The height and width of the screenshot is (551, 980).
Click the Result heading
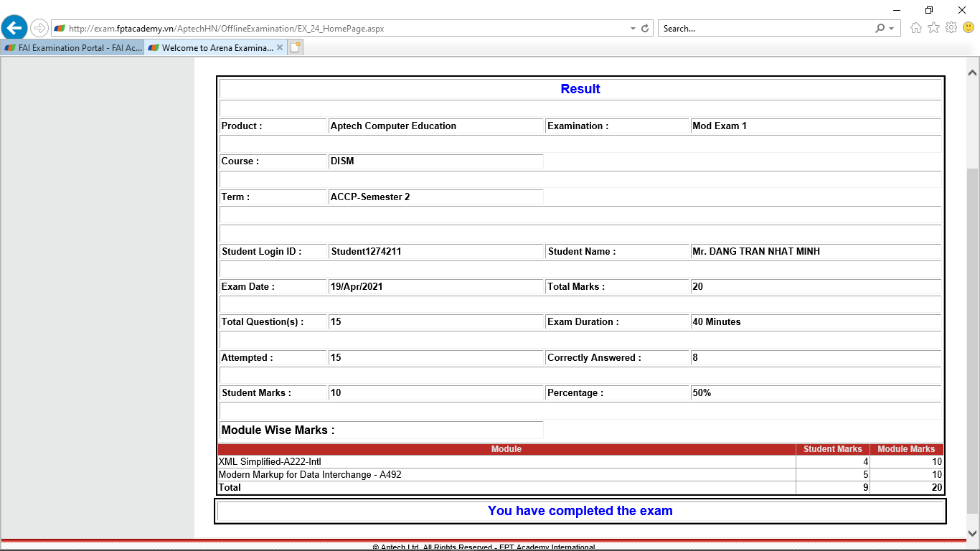pos(580,89)
